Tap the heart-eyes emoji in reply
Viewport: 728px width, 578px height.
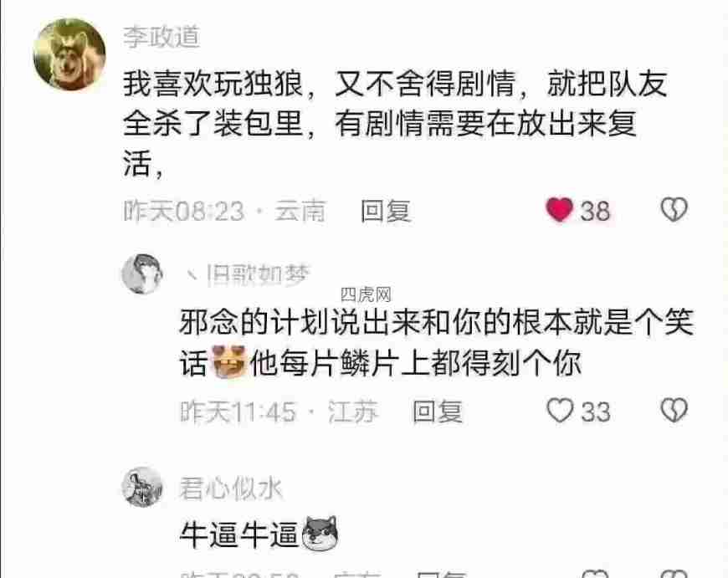click(x=229, y=361)
